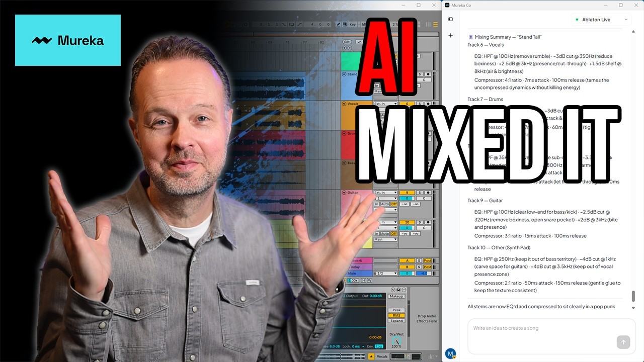Solo the Stand track
644x362 pixels.
(x=420, y=74)
